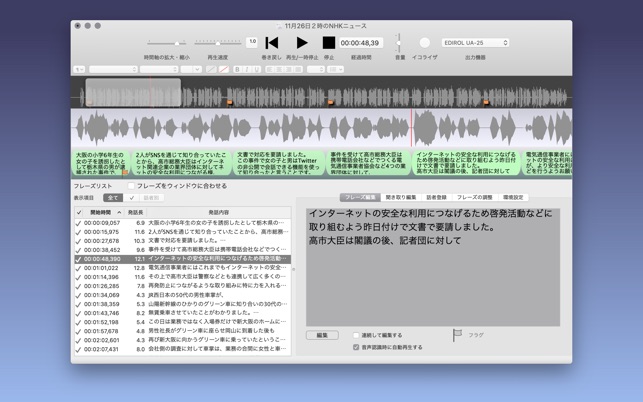
Task: Click the text color swatch with red slash
Action: click(224, 69)
